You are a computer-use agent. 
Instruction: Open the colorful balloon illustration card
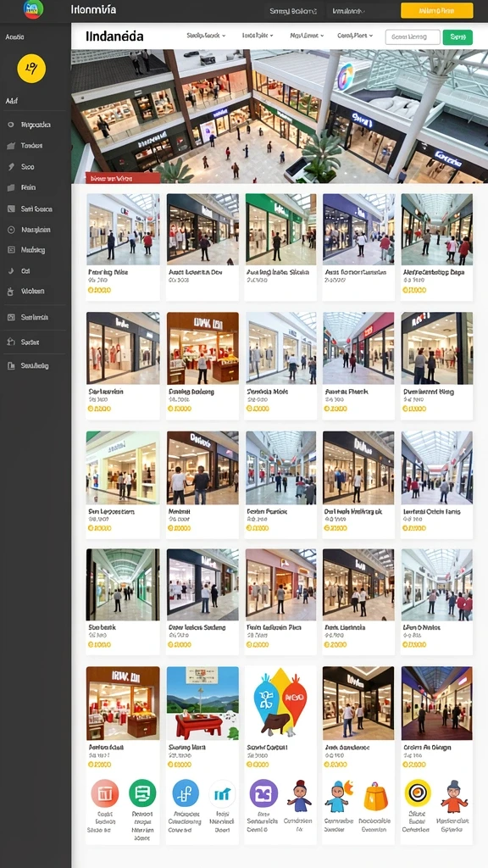click(x=281, y=719)
